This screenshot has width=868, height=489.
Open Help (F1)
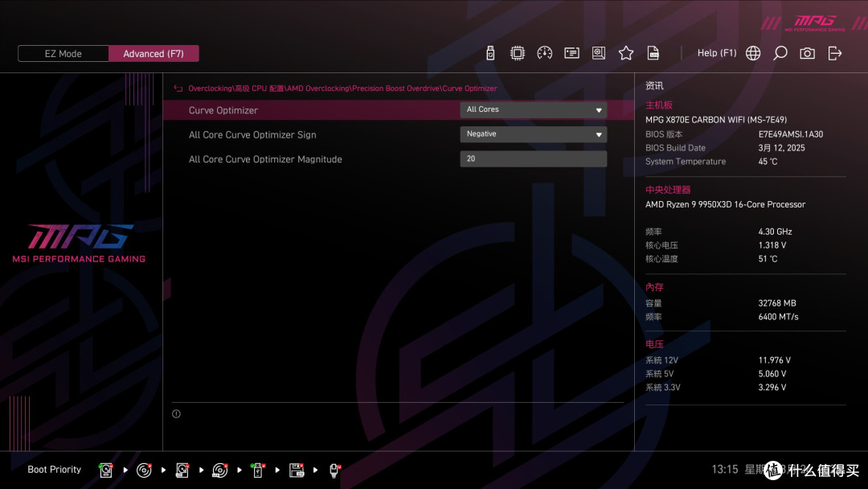pos(717,53)
